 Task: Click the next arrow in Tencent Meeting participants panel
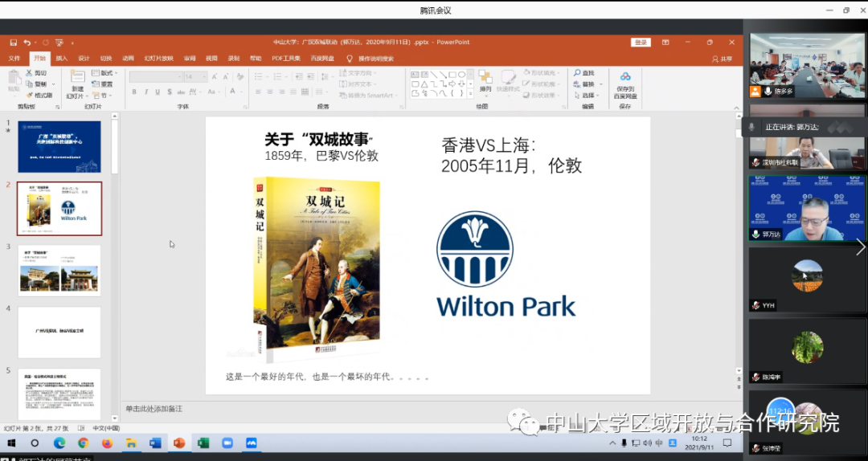click(860, 247)
